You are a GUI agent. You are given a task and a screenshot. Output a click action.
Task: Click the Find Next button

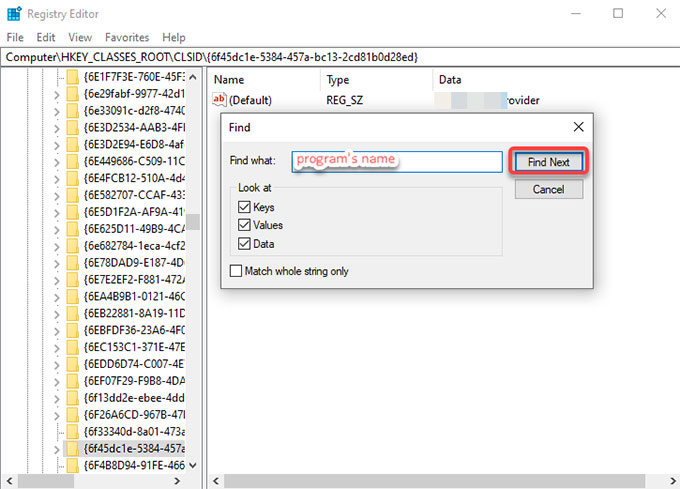coord(549,162)
